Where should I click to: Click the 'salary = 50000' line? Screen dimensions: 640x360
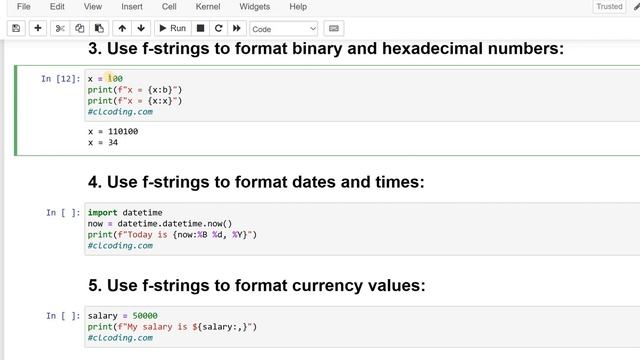point(122,316)
